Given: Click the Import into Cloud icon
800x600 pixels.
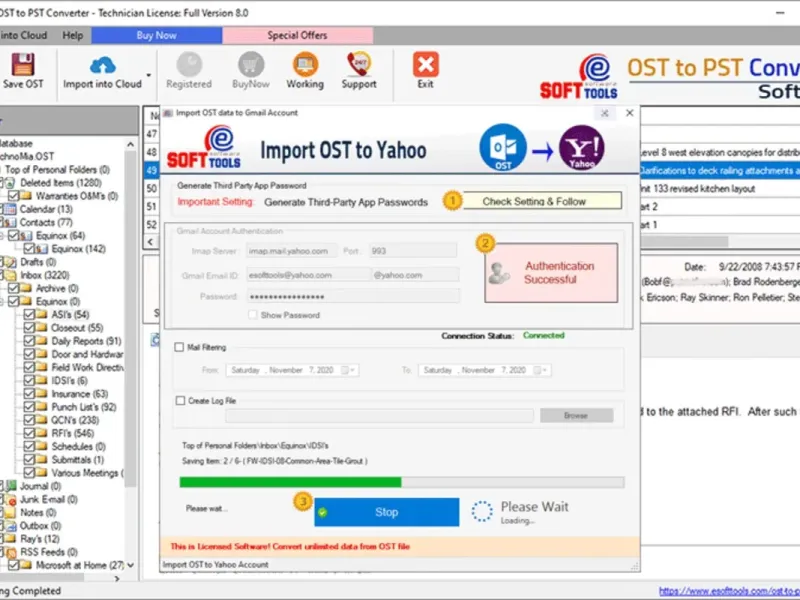Looking at the screenshot, I should point(103,65).
